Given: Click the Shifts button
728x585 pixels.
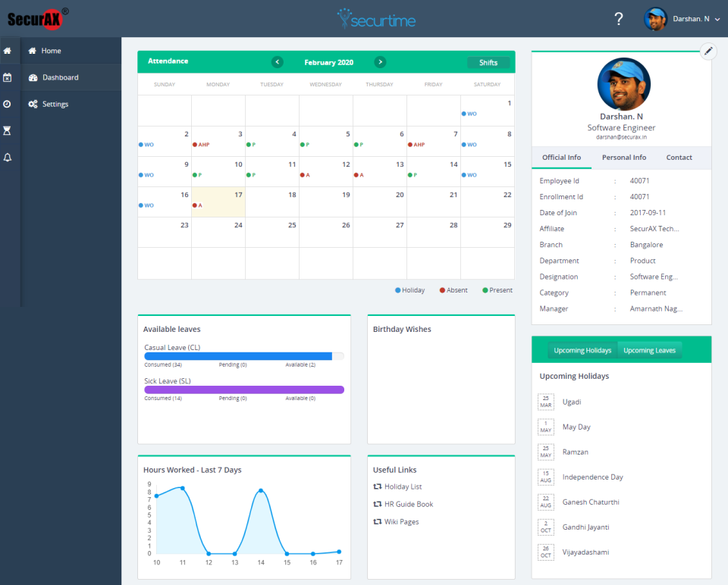Looking at the screenshot, I should (x=488, y=61).
